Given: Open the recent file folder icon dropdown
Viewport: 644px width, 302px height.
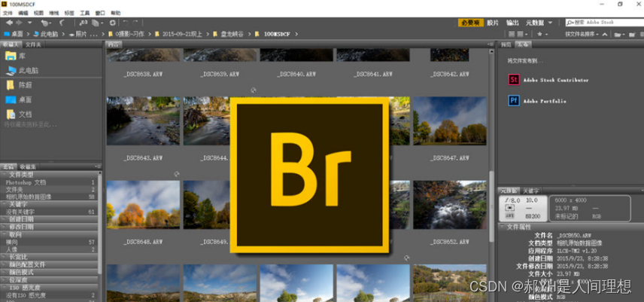Looking at the screenshot, I should tap(618, 35).
